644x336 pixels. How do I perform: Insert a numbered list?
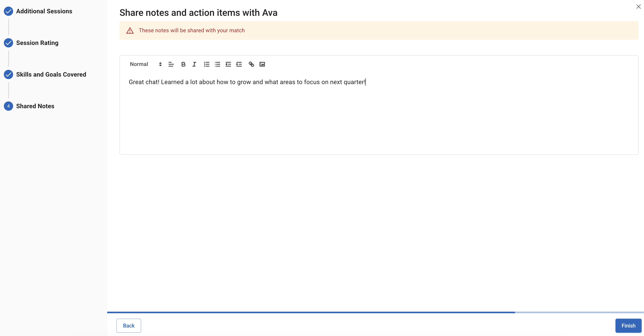click(x=207, y=64)
